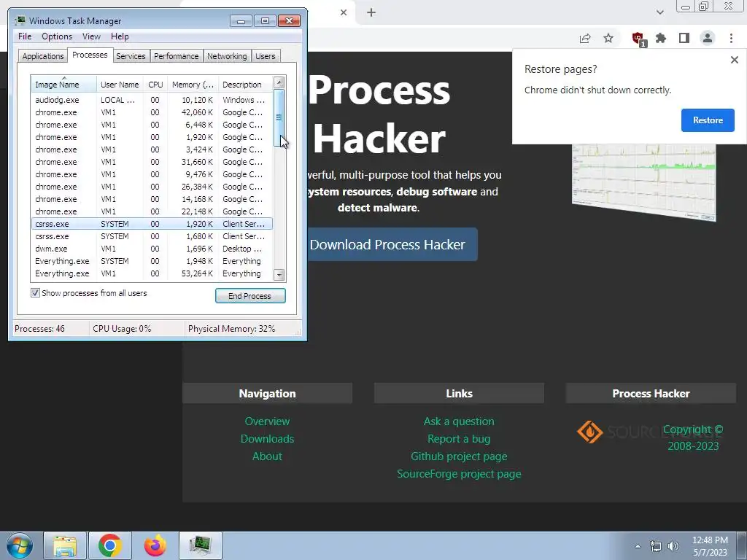The width and height of the screenshot is (747, 560).
Task: Sort by CPU column header
Action: pyautogui.click(x=156, y=85)
